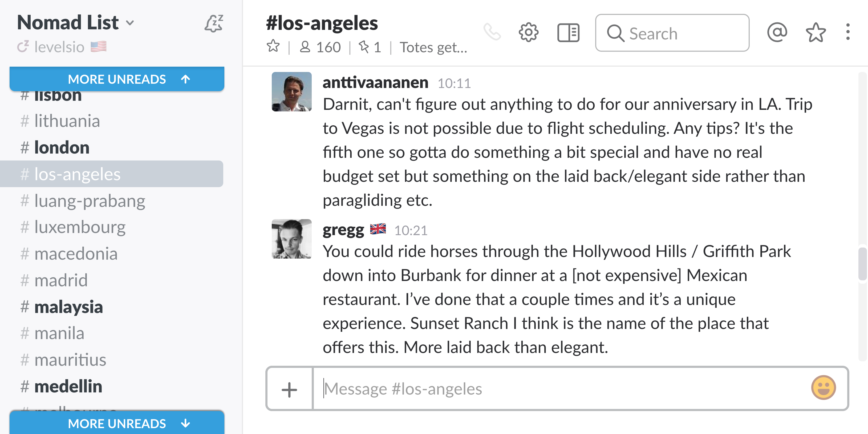Show mentions with the @ icon
This screenshot has width=868, height=434.
[777, 32]
